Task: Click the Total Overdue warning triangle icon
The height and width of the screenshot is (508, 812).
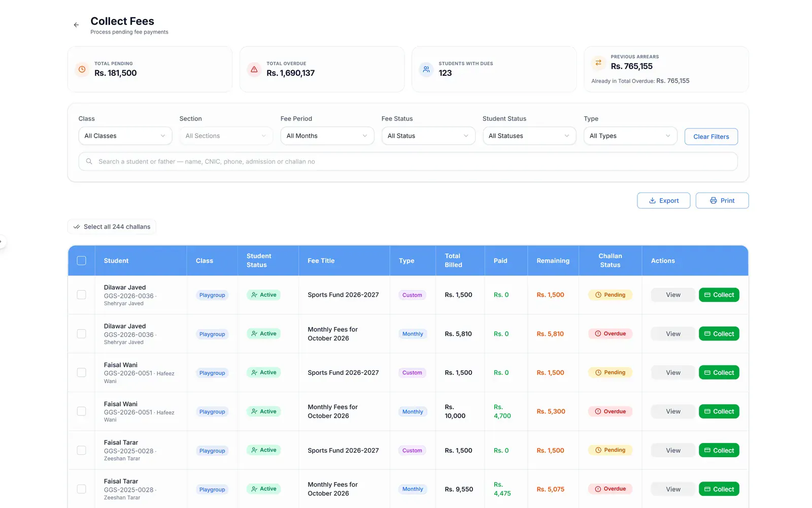Action: tap(254, 69)
